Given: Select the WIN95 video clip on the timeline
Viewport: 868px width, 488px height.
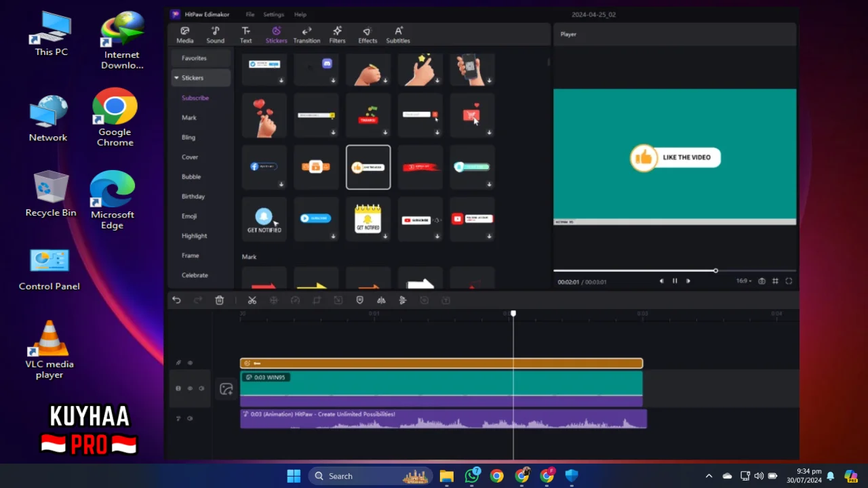Looking at the screenshot, I should (x=441, y=389).
